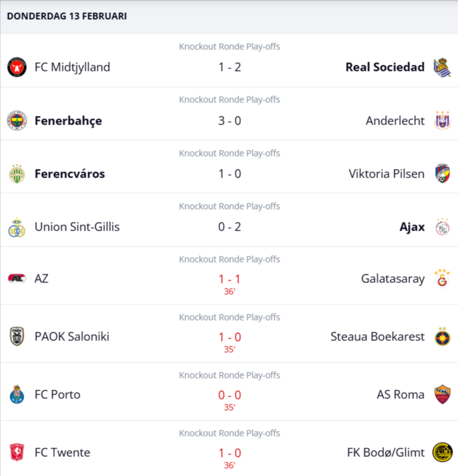The image size is (458, 476).
Task: Click the PAOK Saloniki club crest
Action: pyautogui.click(x=17, y=337)
